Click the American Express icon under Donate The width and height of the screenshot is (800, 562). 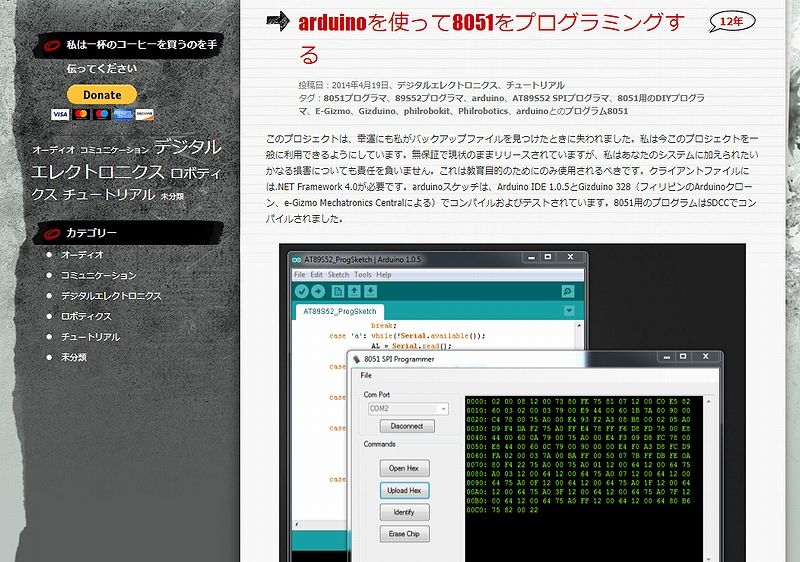coord(123,114)
